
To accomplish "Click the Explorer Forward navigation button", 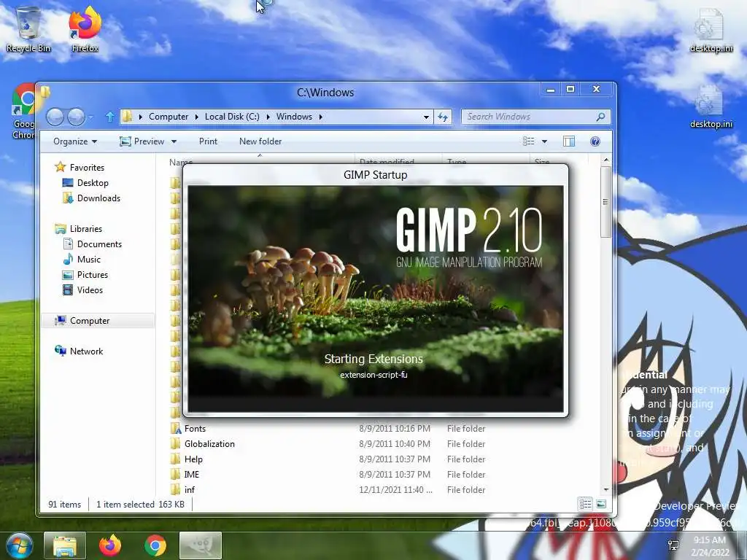I will (x=76, y=117).
